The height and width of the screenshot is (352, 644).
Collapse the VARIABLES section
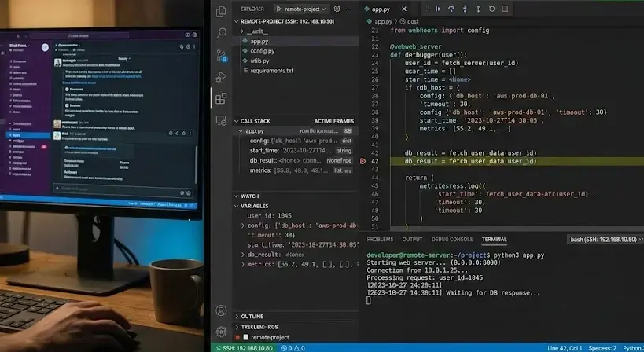[237, 206]
